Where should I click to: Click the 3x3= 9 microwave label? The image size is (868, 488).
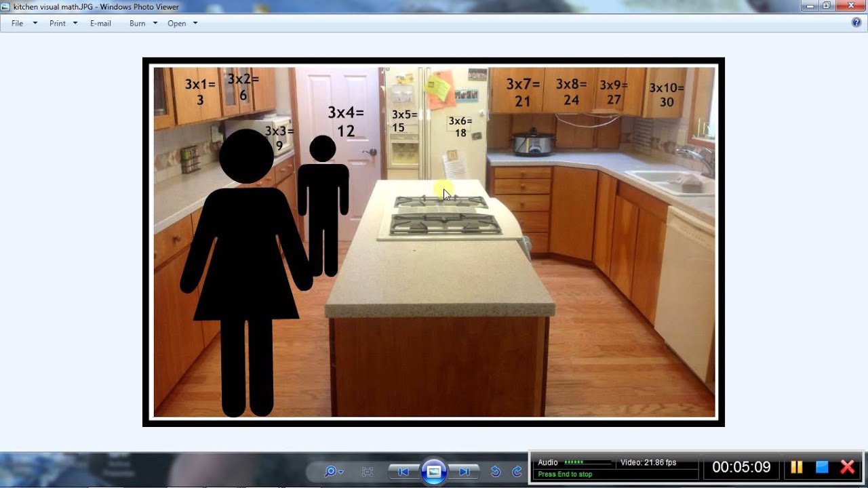coord(279,138)
